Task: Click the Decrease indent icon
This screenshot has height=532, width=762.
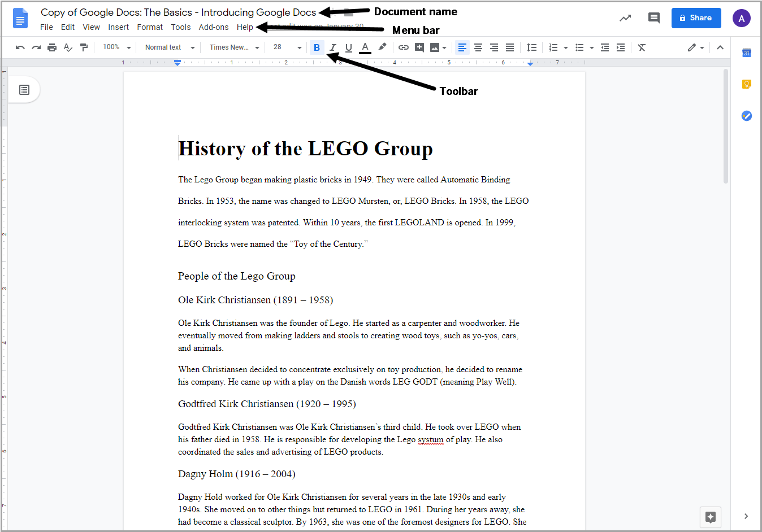Action: (x=605, y=47)
